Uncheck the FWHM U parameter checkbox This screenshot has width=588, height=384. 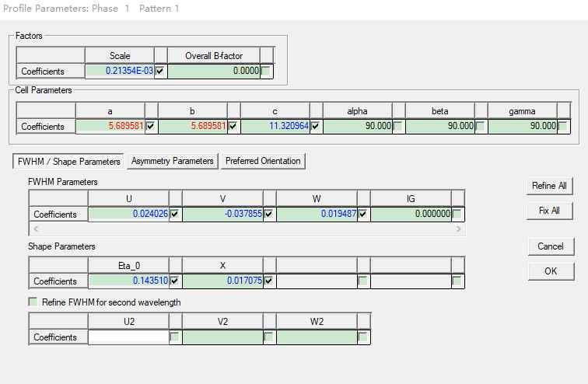175,214
